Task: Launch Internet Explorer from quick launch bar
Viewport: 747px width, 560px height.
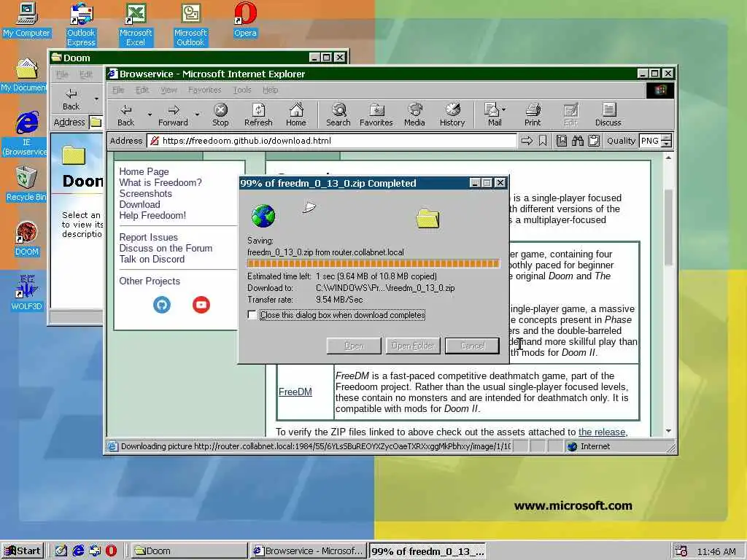Action: 78,551
